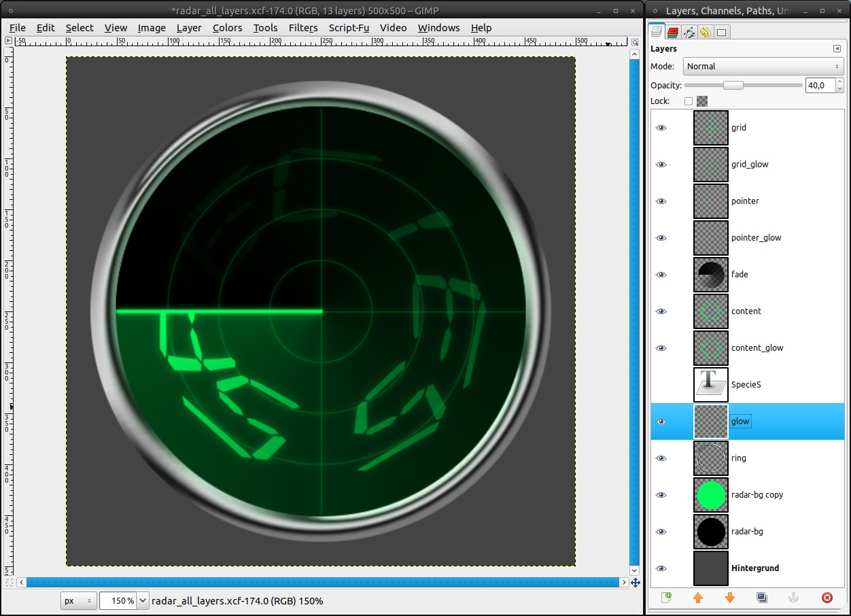This screenshot has height=616, width=851.
Task: Click the layer Opacity slider handle
Action: 733,85
